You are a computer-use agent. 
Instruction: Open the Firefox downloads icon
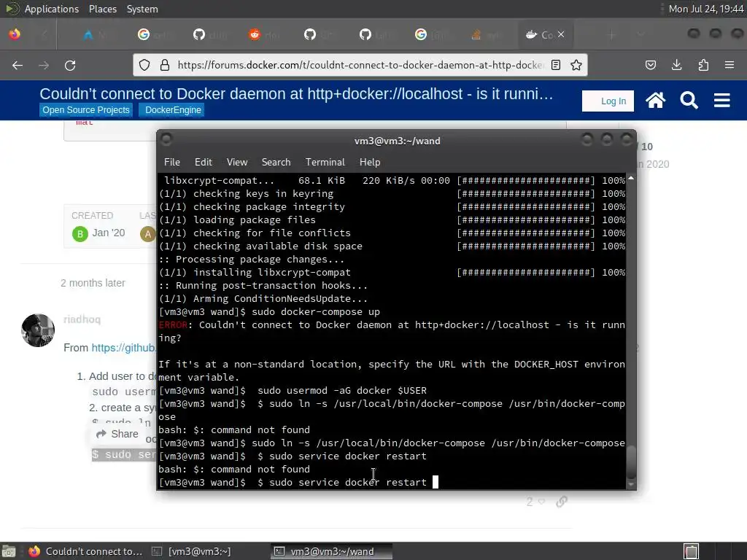coord(676,65)
